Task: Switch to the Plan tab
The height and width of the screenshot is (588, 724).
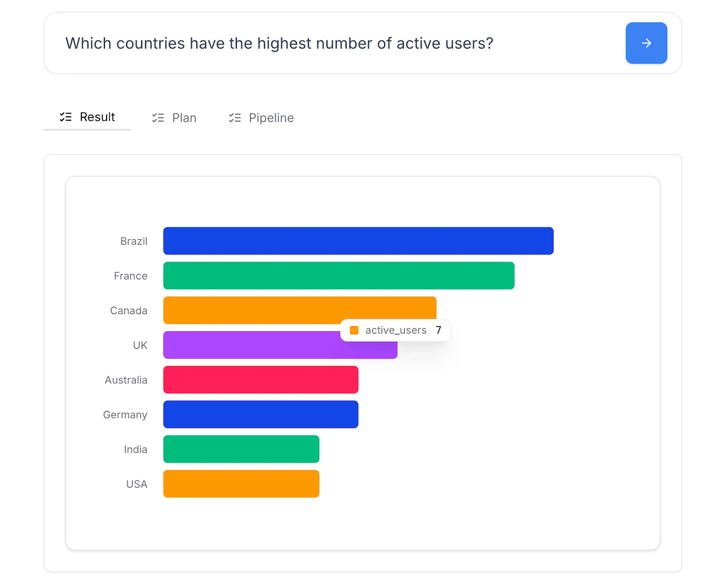Action: point(184,118)
